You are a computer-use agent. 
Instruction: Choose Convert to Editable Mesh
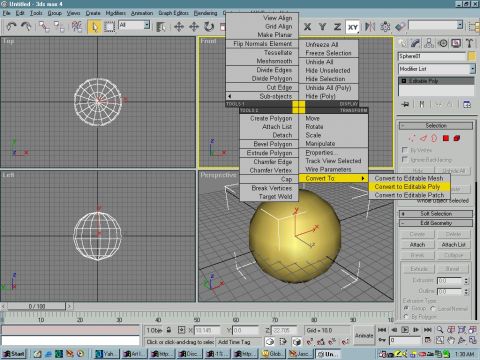[409, 178]
